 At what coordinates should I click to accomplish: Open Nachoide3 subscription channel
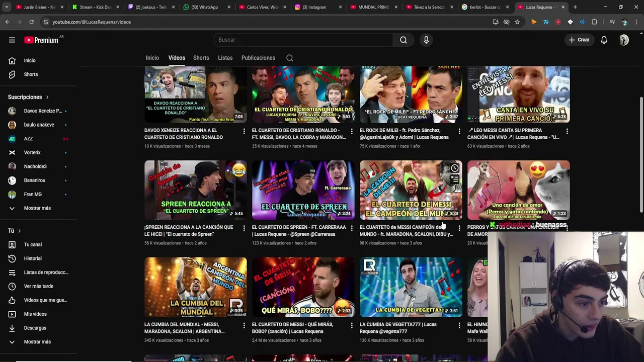(39, 166)
